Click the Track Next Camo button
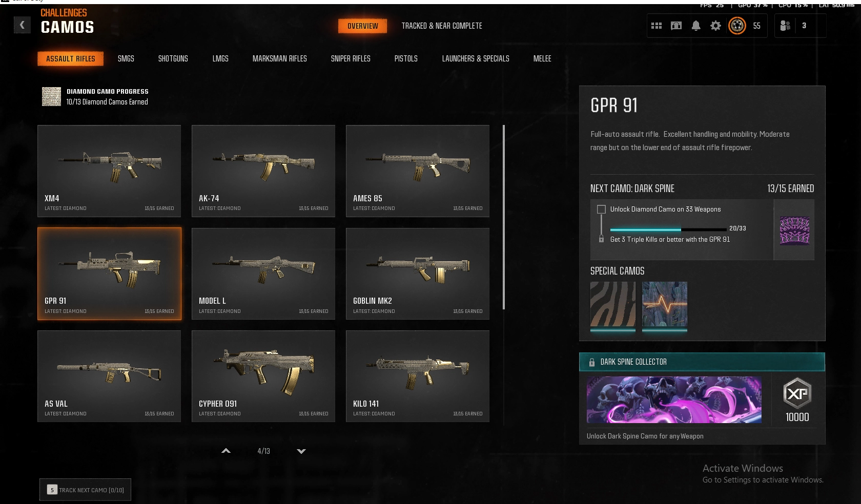The width and height of the screenshot is (861, 504). 86,490
